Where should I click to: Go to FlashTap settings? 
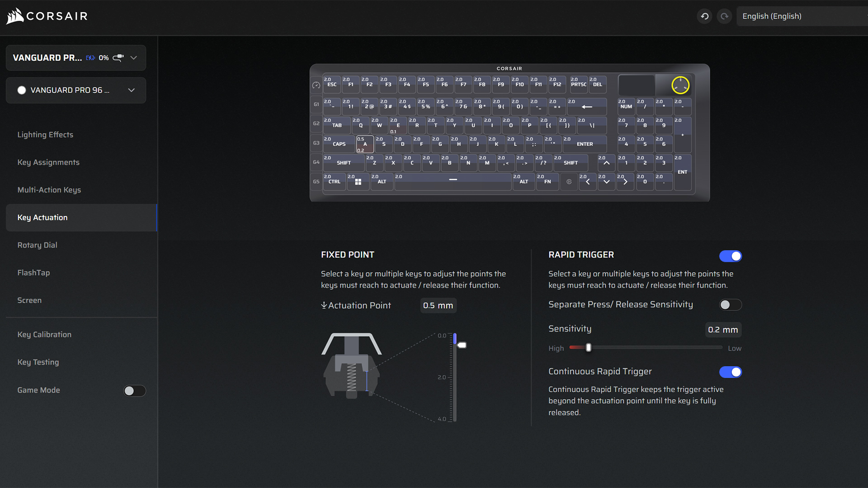coord(33,272)
